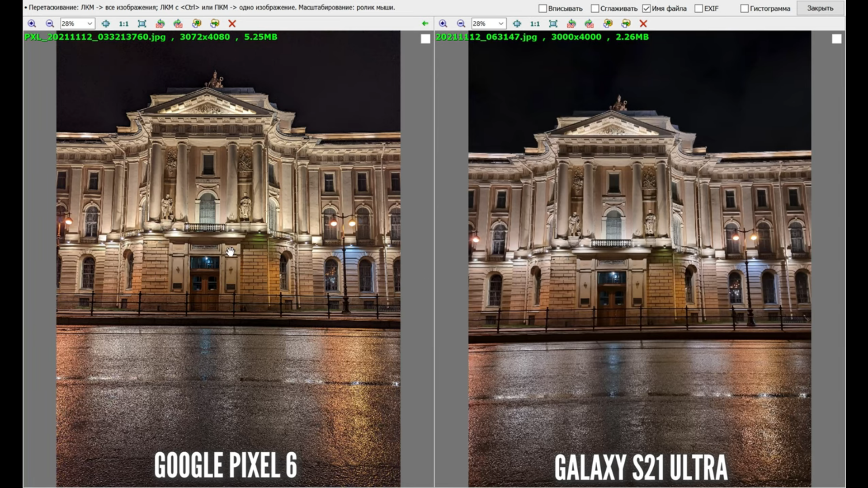Click the 3000x4000 resolution text

point(576,37)
